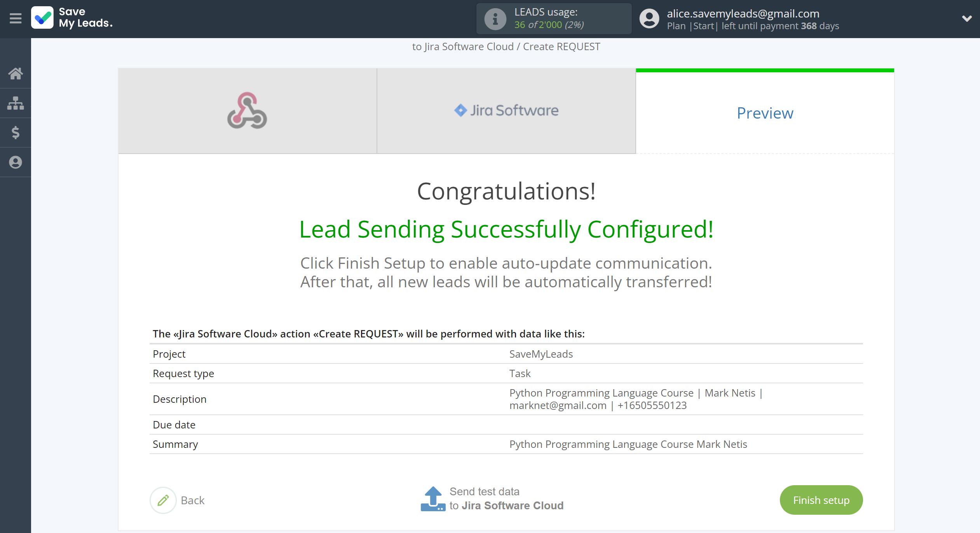Expand the account dropdown chevron
This screenshot has height=533, width=980.
[x=966, y=18]
